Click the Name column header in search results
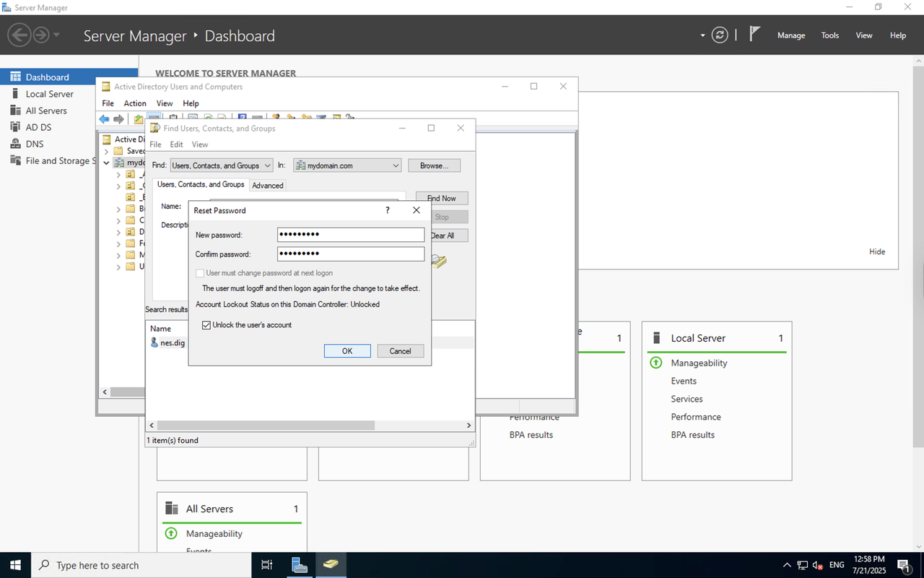The width and height of the screenshot is (924, 578). pyautogui.click(x=160, y=328)
